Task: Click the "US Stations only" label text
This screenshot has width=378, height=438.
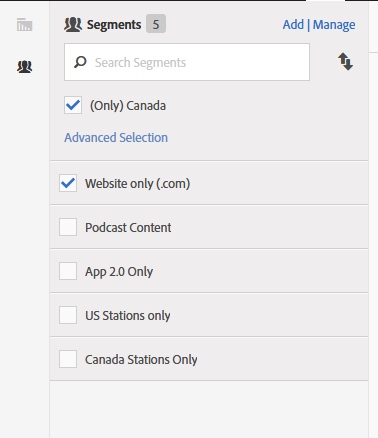Action: coord(128,315)
